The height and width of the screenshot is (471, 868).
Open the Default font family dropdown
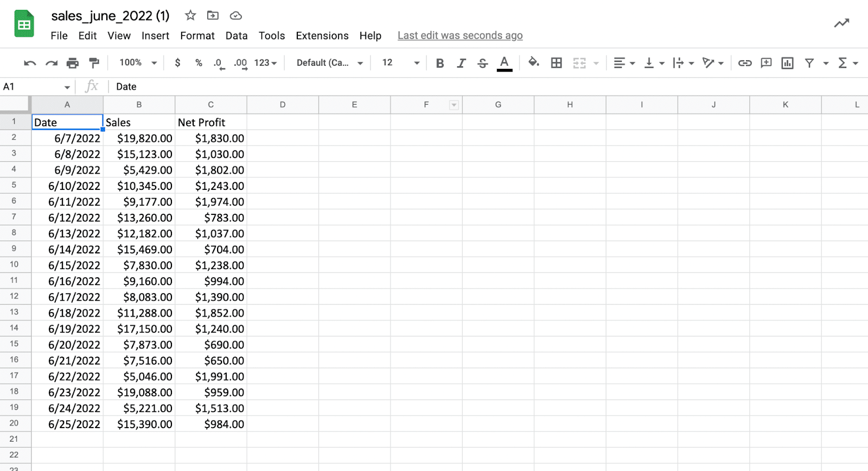pyautogui.click(x=329, y=63)
